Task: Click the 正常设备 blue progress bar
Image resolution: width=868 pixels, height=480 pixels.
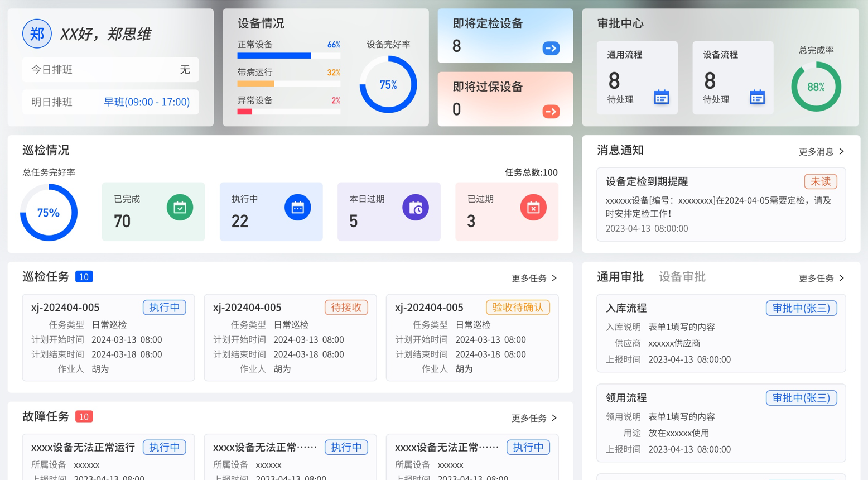Action: point(274,56)
